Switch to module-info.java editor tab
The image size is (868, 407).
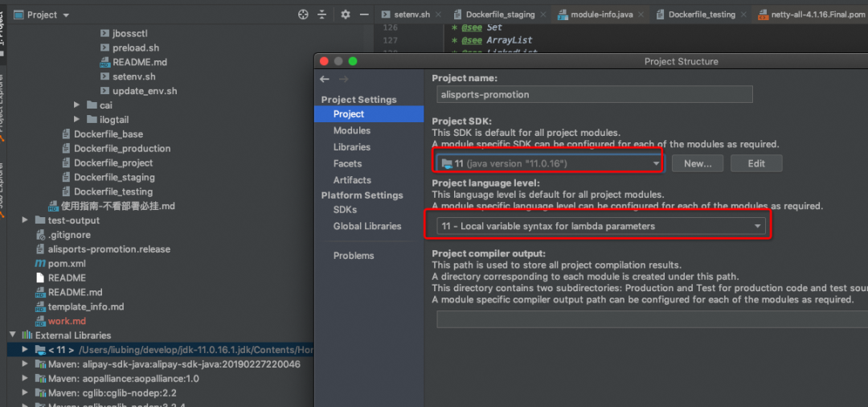click(x=595, y=15)
